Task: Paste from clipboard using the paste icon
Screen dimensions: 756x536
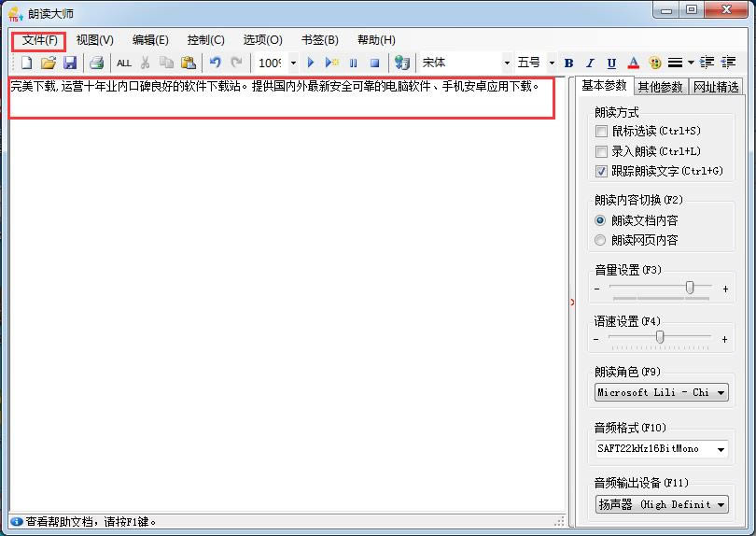Action: pos(188,63)
